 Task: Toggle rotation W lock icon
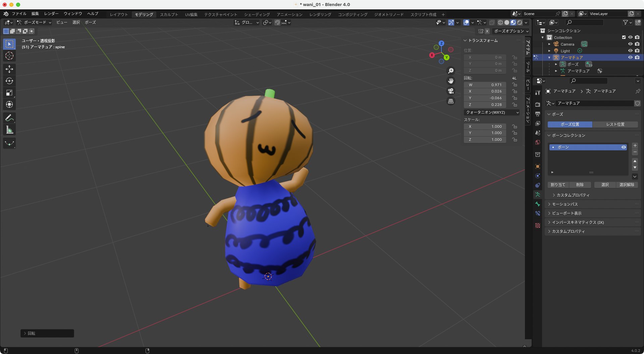pyautogui.click(x=515, y=85)
